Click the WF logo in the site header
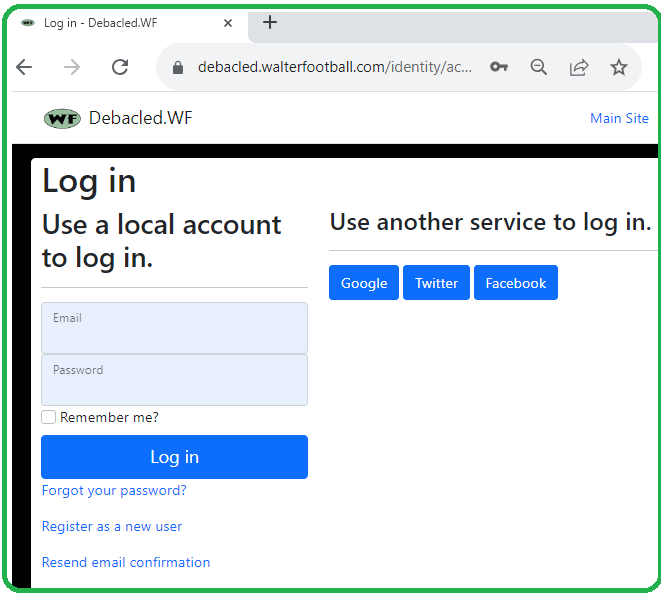 point(62,119)
